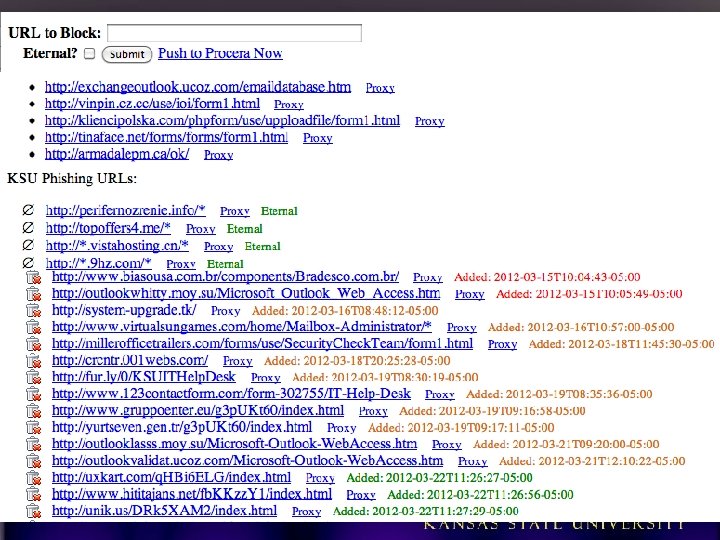The width and height of the screenshot is (720, 540).
Task: Click the URL to Block input field
Action: coord(234,33)
